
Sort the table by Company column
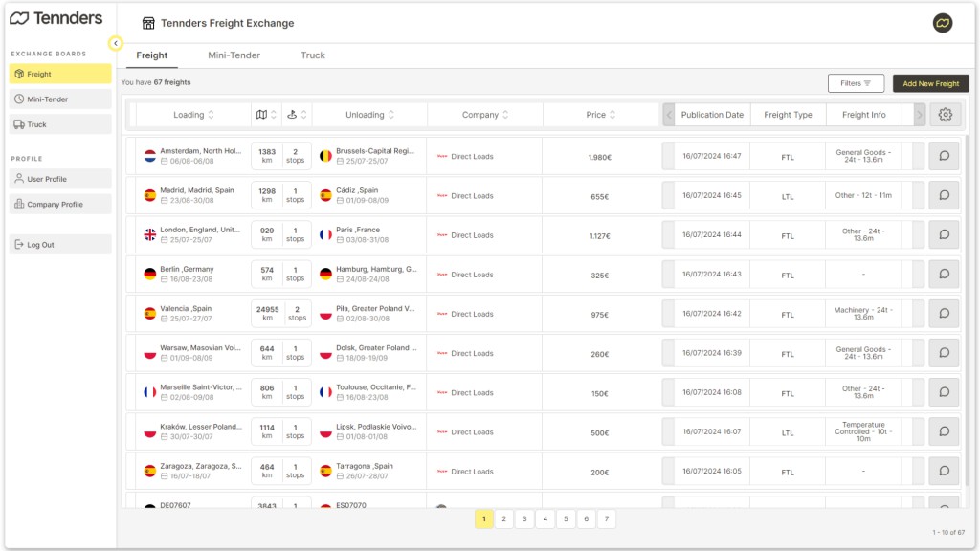[x=485, y=115]
